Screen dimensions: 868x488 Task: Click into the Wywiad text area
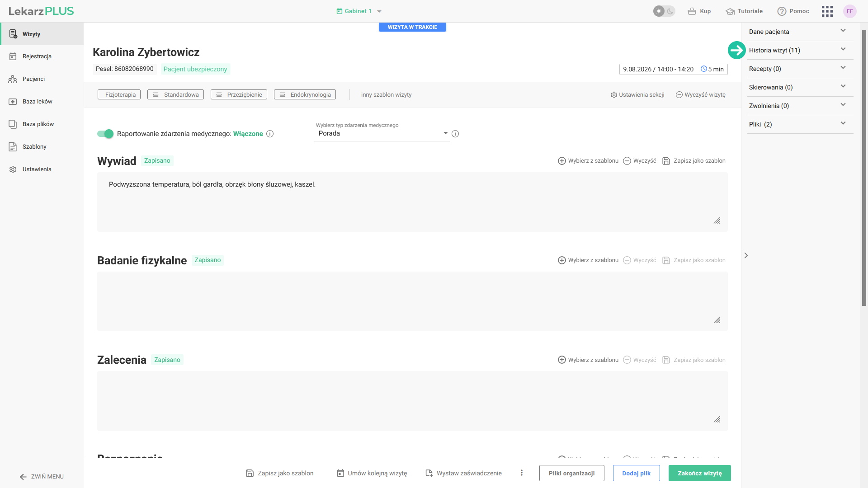coord(412,202)
